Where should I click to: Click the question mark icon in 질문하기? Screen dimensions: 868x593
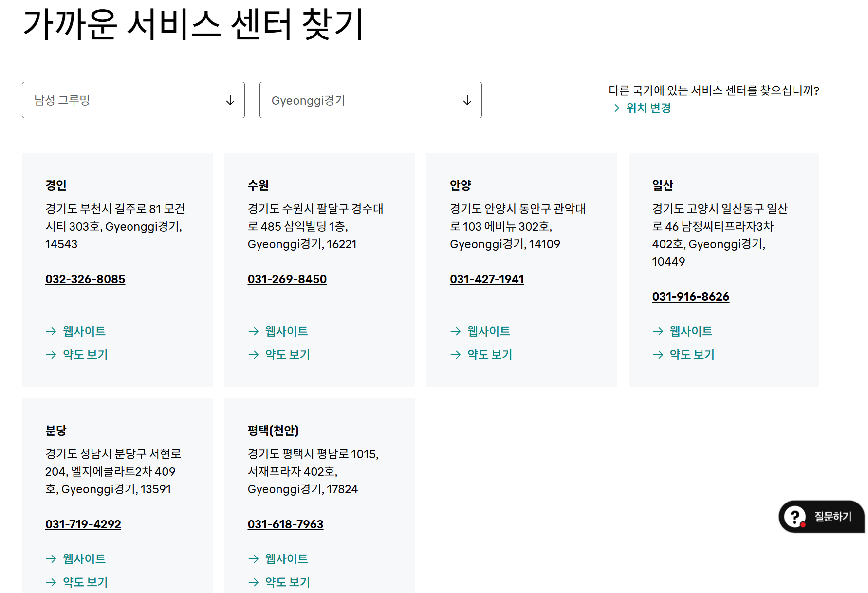(x=795, y=517)
